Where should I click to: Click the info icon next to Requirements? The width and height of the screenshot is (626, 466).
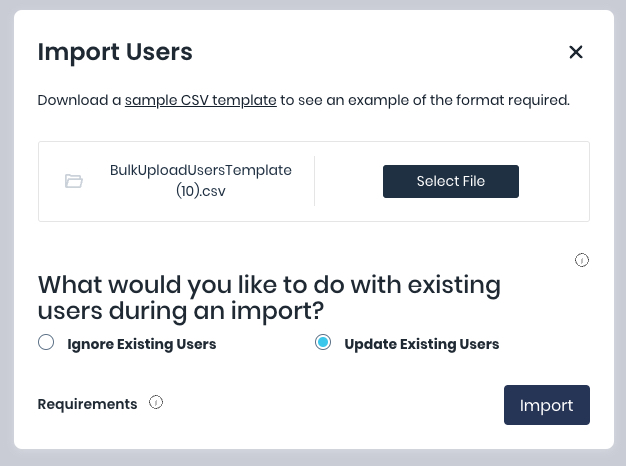(156, 403)
